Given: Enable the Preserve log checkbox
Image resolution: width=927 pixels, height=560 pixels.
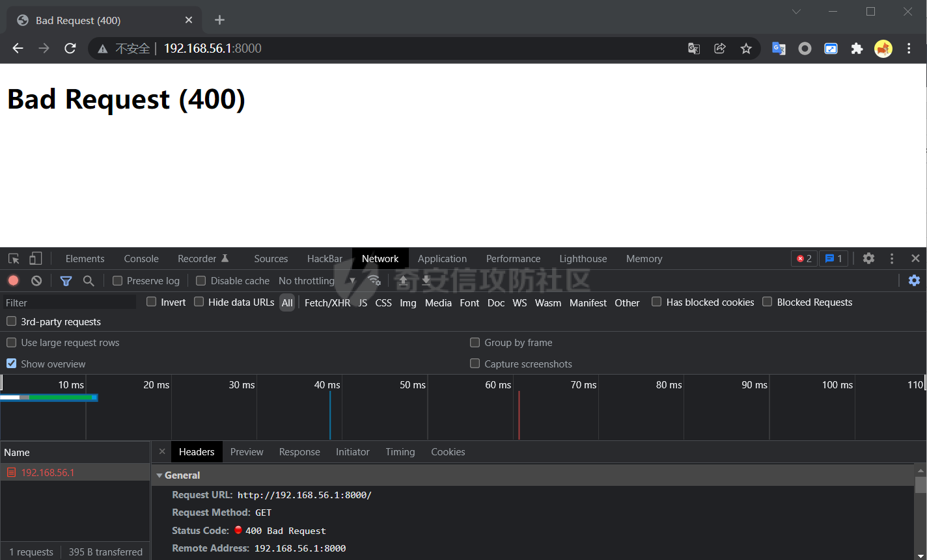Looking at the screenshot, I should tap(118, 280).
